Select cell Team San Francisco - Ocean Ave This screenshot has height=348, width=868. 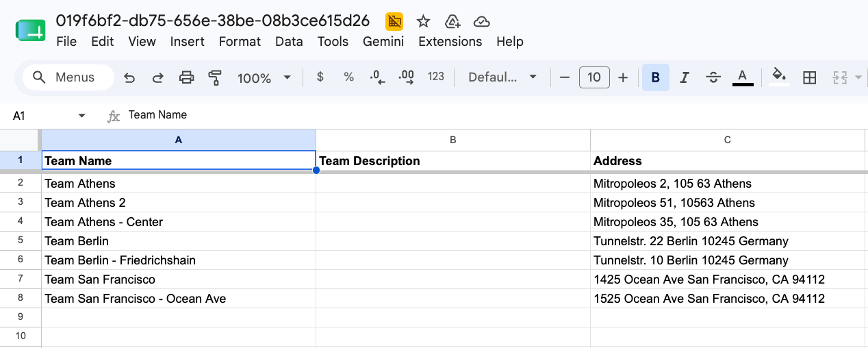pyautogui.click(x=179, y=299)
